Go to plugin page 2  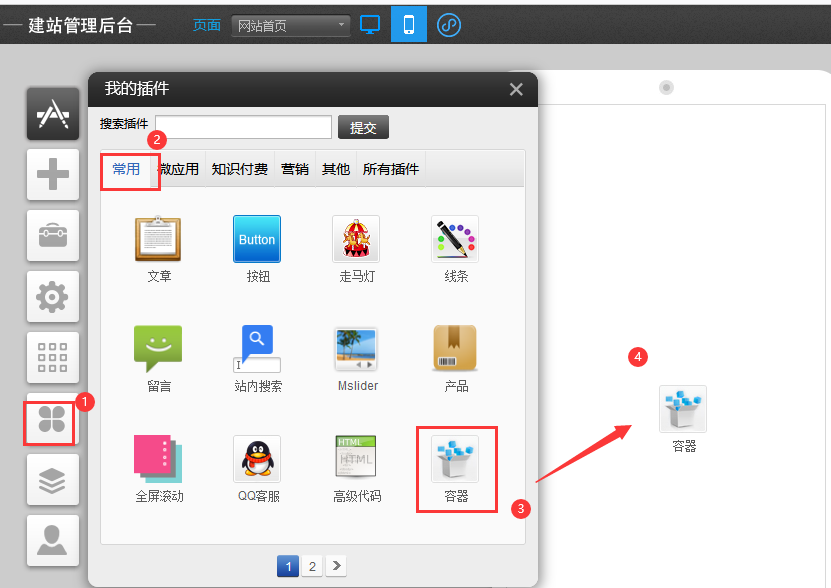[312, 566]
